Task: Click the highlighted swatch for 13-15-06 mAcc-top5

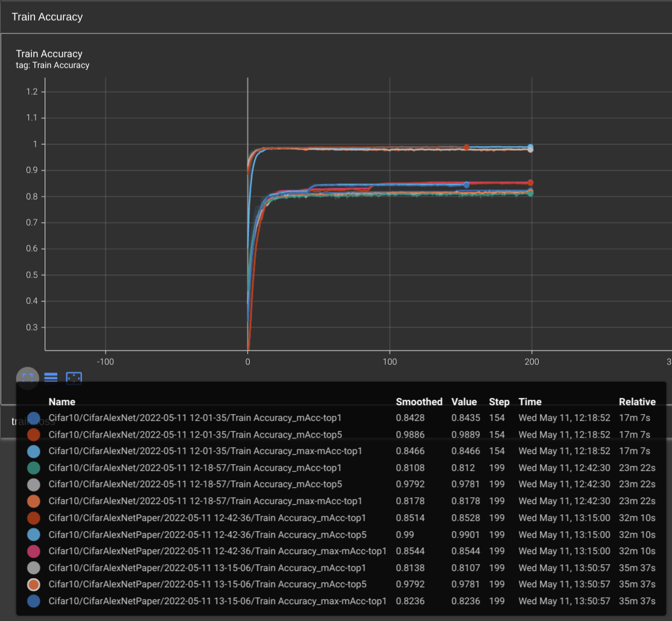Action: 34,584
